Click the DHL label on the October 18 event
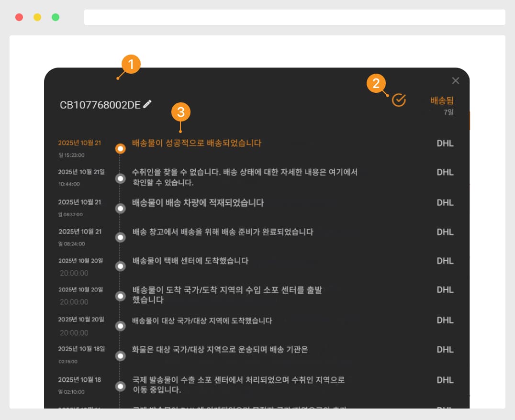 pyautogui.click(x=445, y=380)
